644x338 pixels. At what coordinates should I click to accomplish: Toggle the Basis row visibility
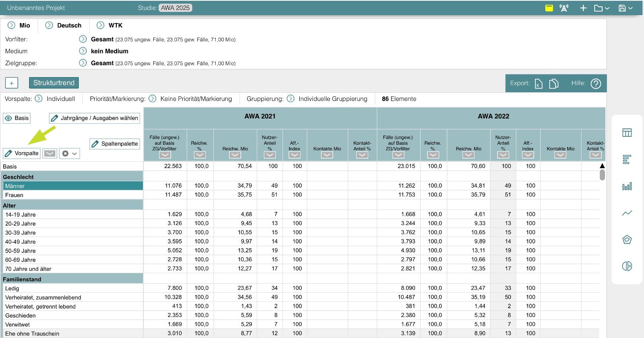click(17, 118)
